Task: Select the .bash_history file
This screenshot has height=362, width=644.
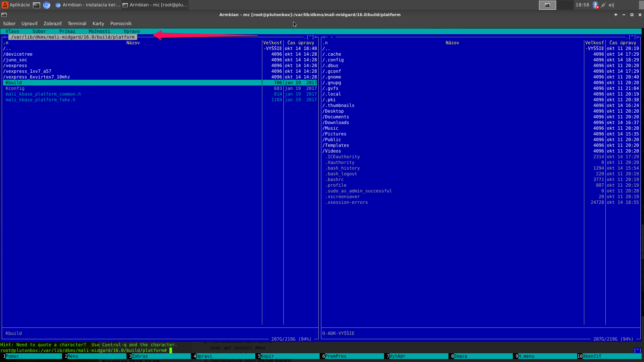Action: [x=481, y=168]
